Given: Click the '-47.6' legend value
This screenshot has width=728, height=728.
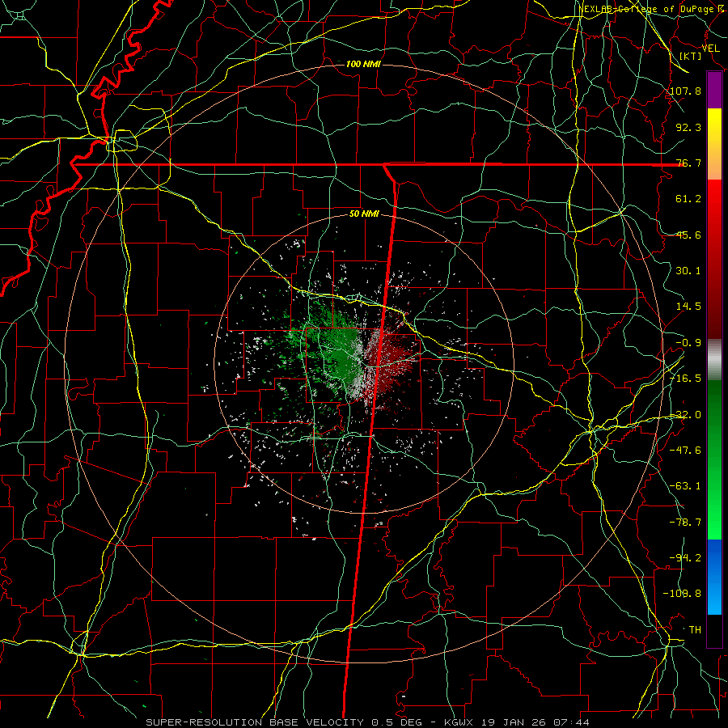Looking at the screenshot, I should pos(686,451).
